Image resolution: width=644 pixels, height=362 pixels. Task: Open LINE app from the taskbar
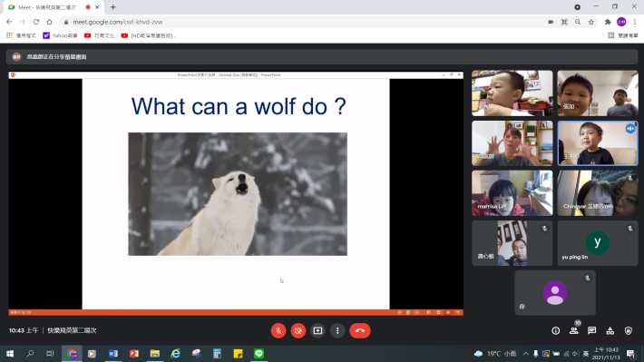259,353
